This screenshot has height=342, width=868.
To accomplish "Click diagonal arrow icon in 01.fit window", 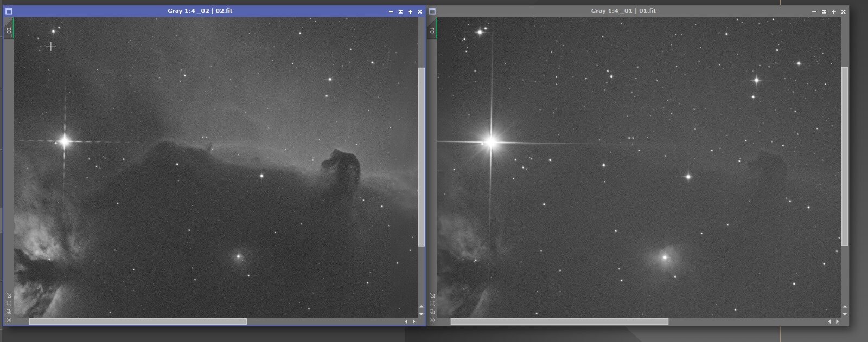I will coord(432,295).
